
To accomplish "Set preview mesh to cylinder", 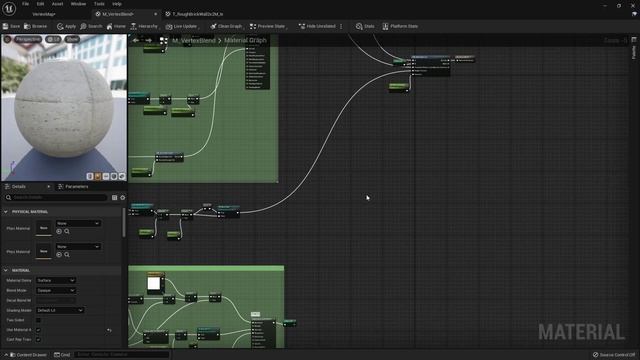I will 90,176.
